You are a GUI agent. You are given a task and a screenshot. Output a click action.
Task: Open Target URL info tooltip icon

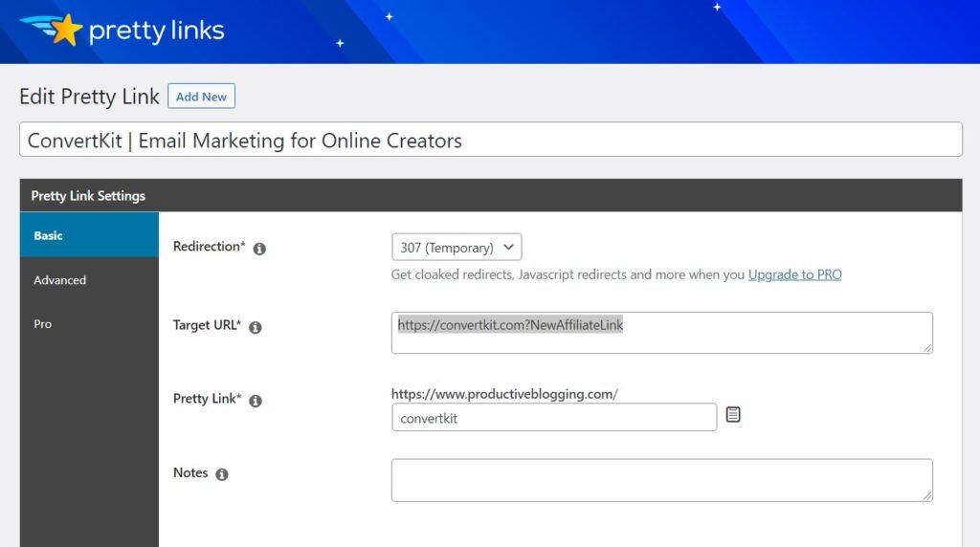[255, 327]
